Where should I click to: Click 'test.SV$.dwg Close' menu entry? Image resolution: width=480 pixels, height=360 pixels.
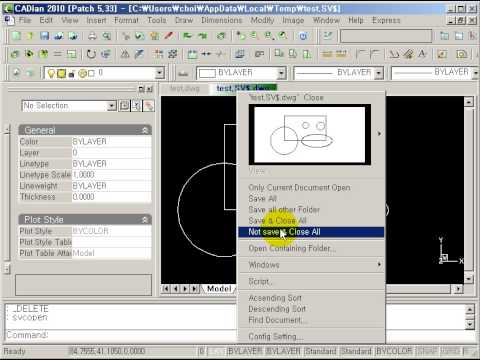pos(311,98)
